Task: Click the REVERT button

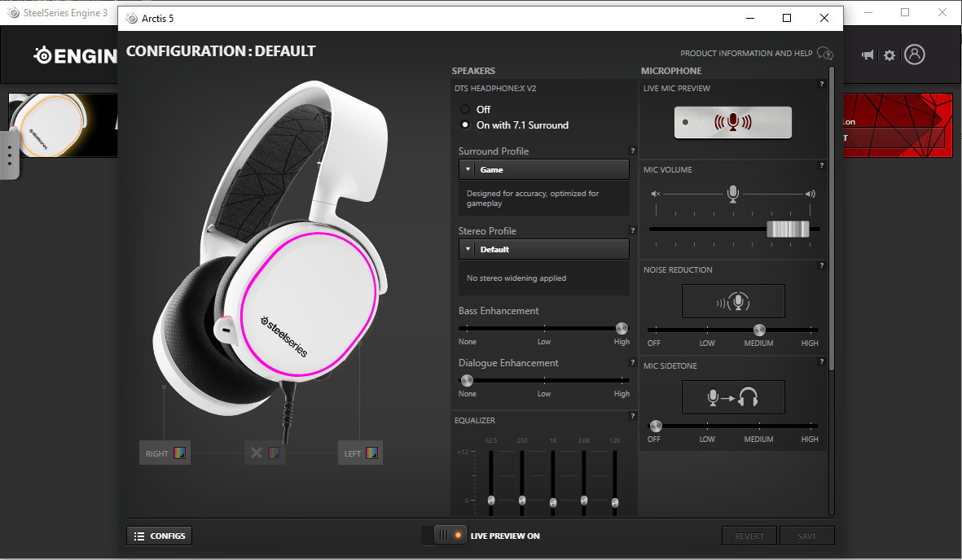Action: click(749, 536)
